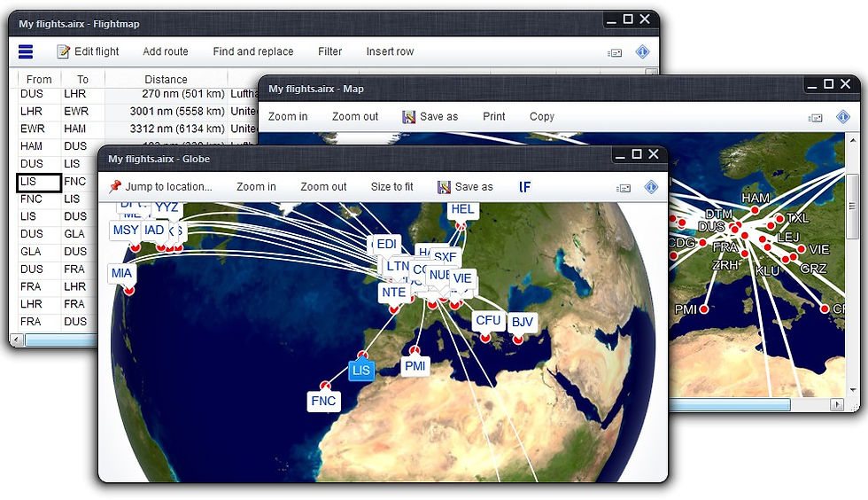Select distance cell 3001 nm (5558 km)

[x=167, y=112]
